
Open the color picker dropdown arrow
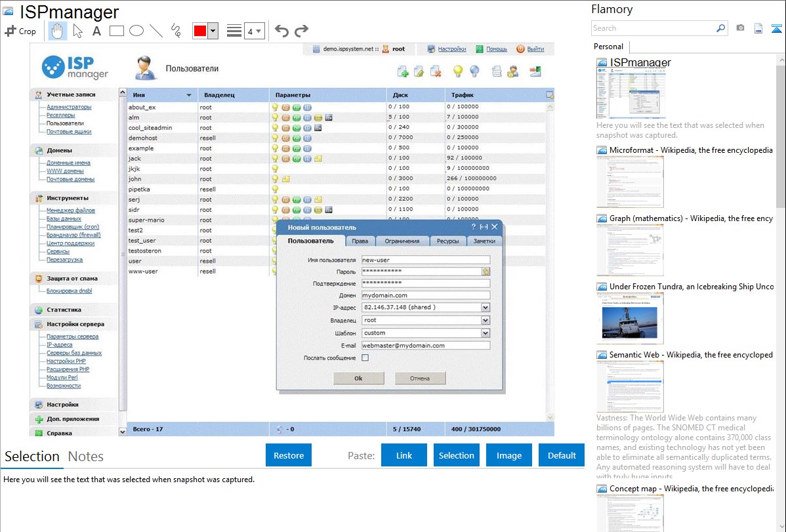(213, 31)
